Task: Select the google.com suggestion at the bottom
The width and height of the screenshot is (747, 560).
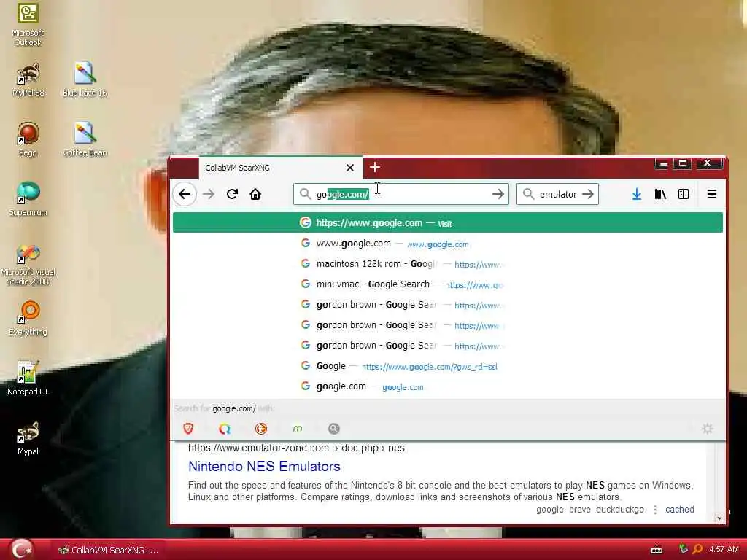Action: coord(448,386)
